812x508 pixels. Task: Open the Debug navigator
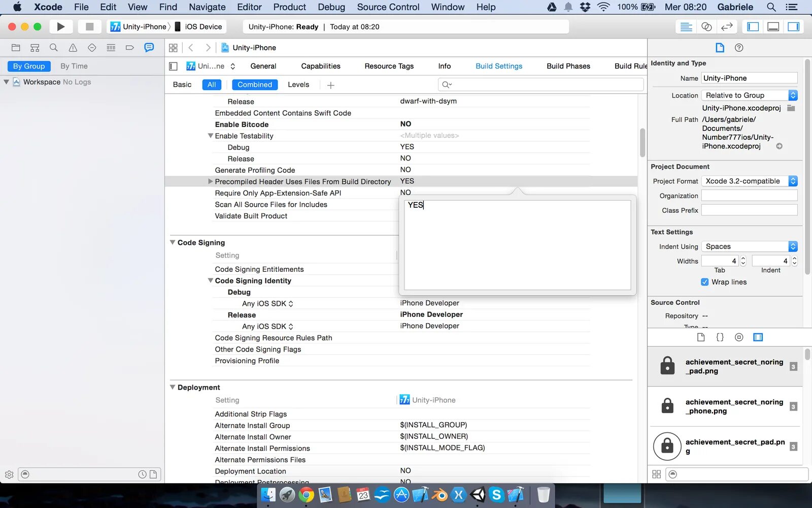coord(111,48)
